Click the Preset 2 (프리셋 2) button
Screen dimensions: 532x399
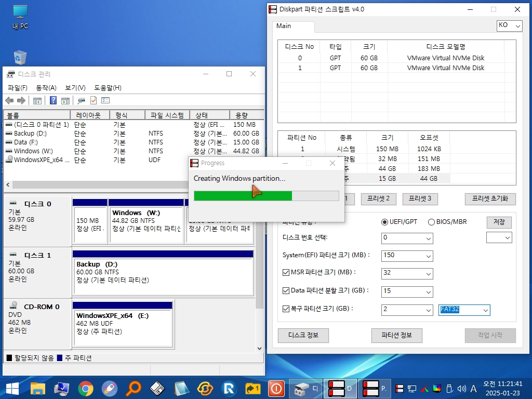point(378,199)
